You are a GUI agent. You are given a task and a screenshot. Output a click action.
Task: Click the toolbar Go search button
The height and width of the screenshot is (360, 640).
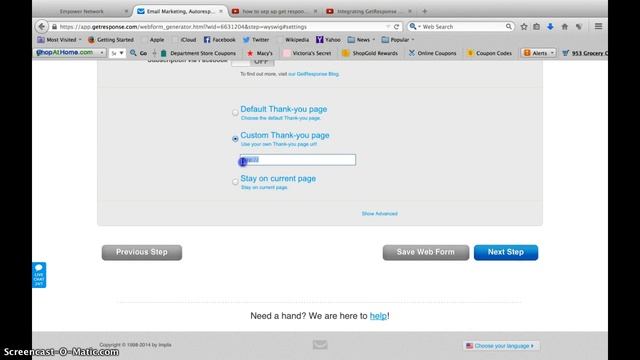point(138,53)
